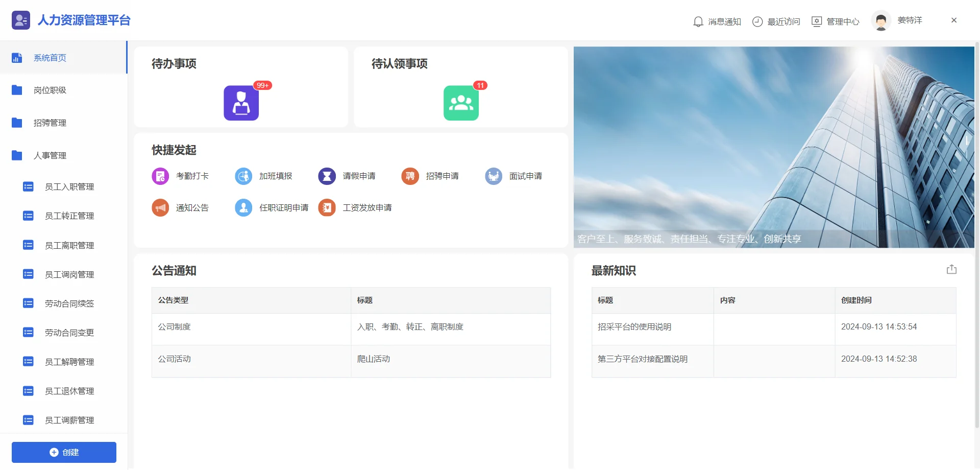Click the 通知公告 megaphone icon
The width and height of the screenshot is (980, 470).
click(160, 208)
